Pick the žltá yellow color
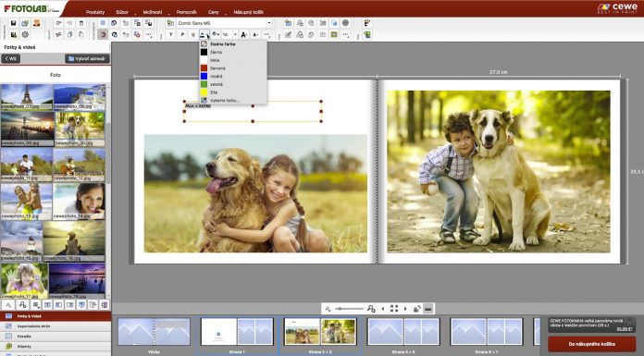The height and width of the screenshot is (356, 644). (x=233, y=92)
